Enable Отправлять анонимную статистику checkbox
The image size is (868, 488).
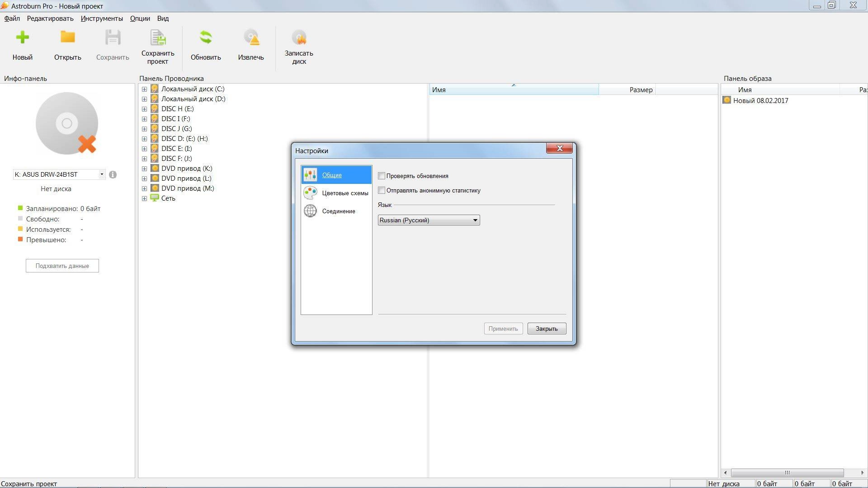(x=382, y=190)
